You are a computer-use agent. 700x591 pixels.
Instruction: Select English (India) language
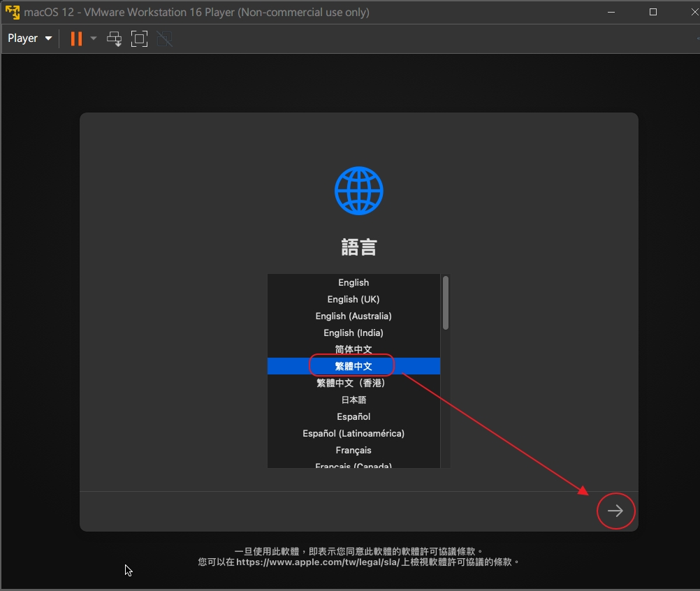(353, 333)
